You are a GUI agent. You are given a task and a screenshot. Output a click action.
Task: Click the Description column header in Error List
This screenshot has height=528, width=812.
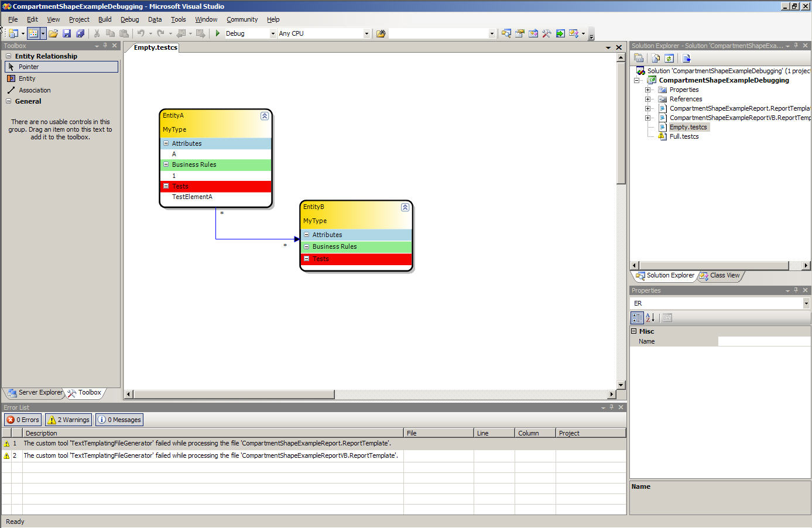tap(41, 433)
